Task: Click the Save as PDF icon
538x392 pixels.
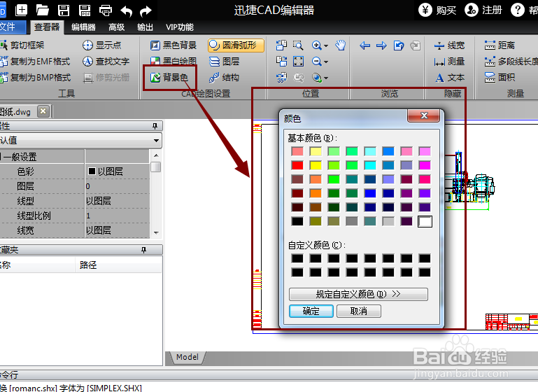Action: coord(85,10)
